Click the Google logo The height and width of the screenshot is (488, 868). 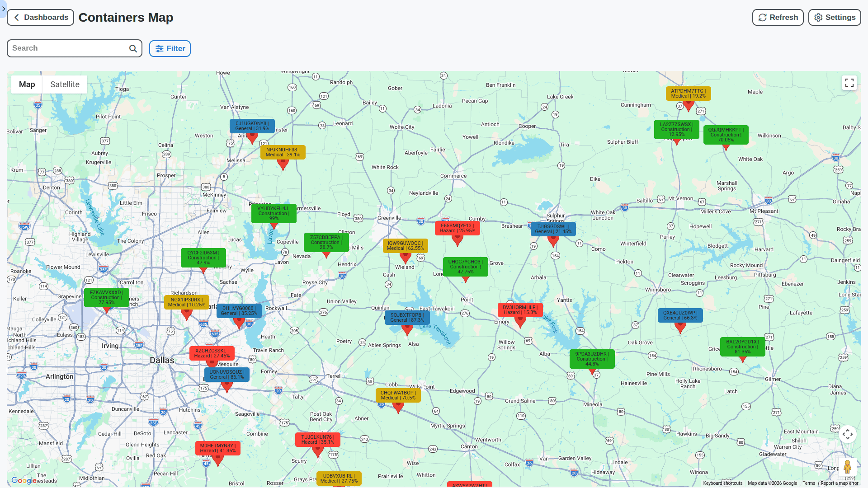(x=23, y=480)
